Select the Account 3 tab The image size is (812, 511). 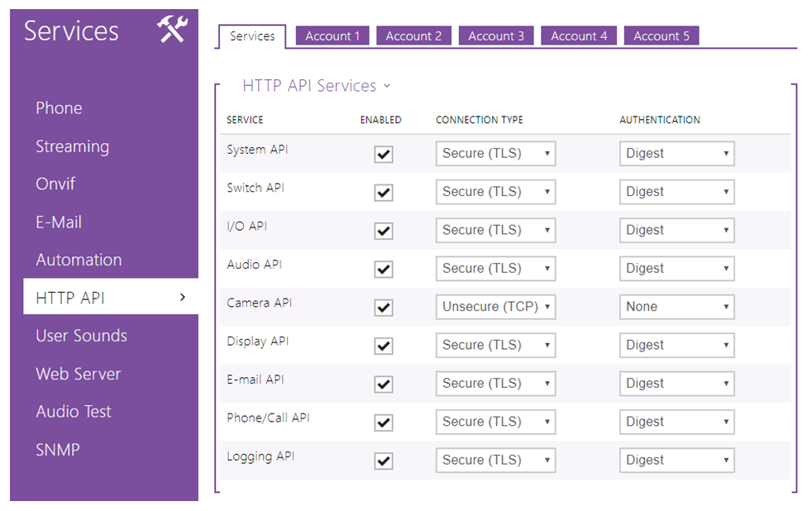[496, 36]
